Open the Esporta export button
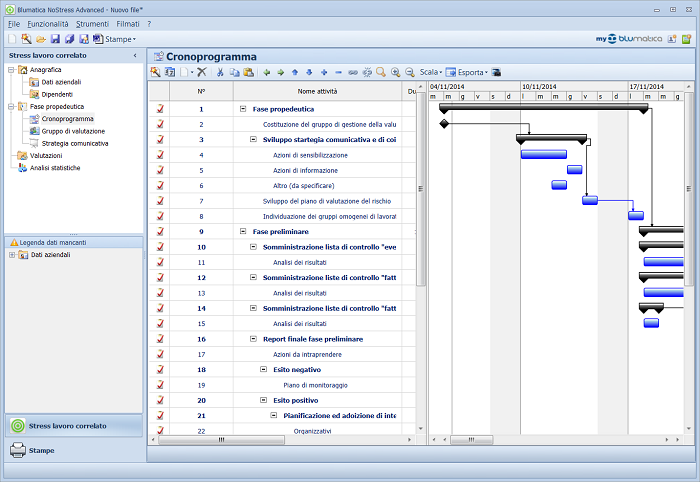The width and height of the screenshot is (700, 482). (467, 73)
